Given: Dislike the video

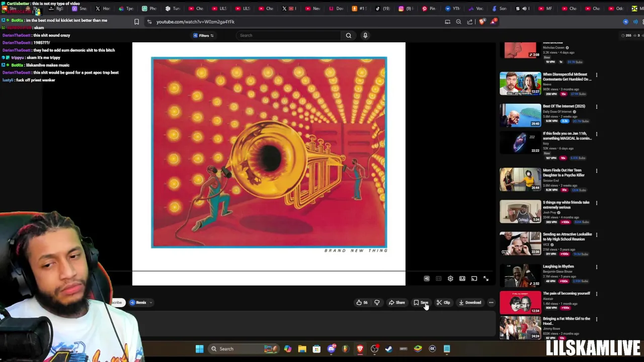Looking at the screenshot, I should tap(377, 303).
